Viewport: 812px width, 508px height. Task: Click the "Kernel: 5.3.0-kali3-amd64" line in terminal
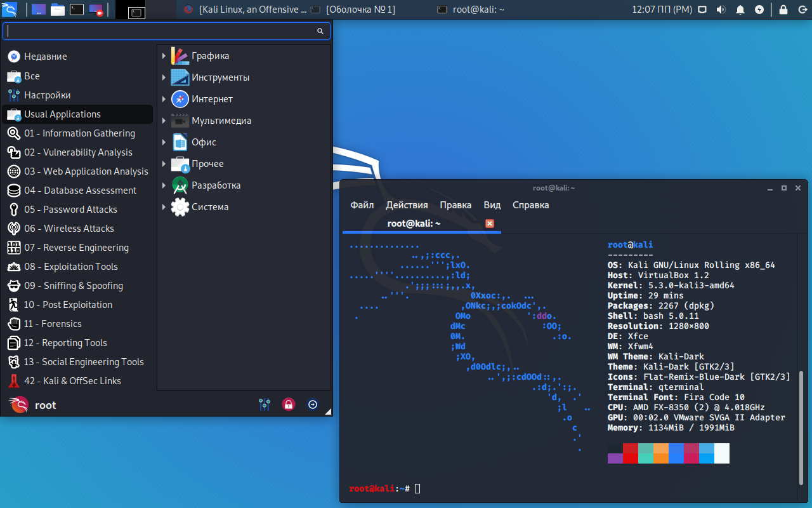[x=671, y=286]
